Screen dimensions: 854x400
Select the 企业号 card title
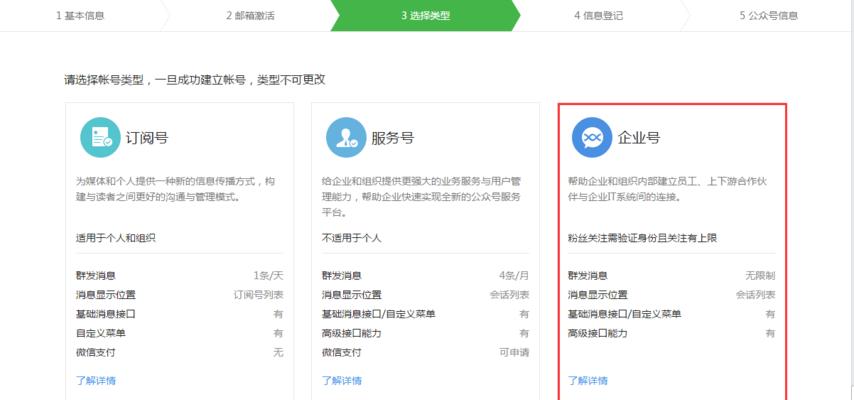639,137
